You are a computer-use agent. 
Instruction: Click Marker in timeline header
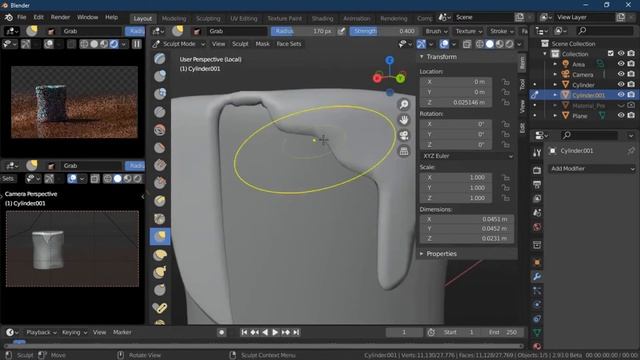tap(122, 332)
